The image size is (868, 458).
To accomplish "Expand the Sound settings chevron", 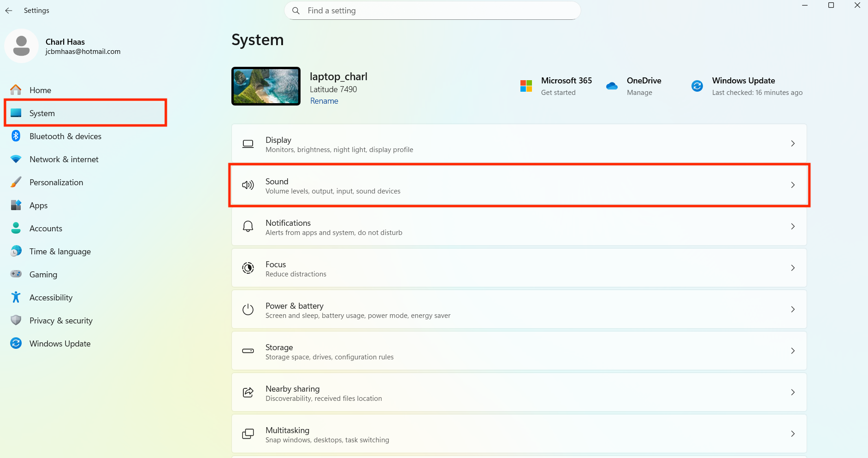I will pyautogui.click(x=792, y=185).
